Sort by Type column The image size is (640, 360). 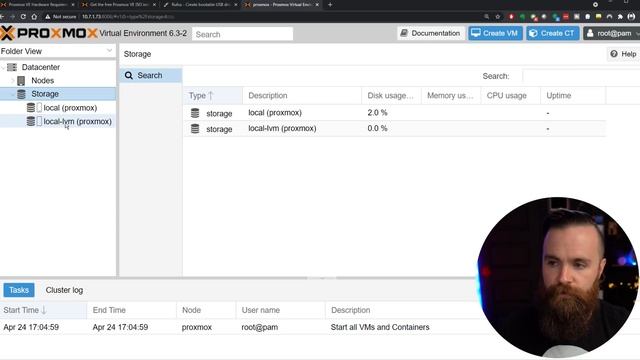213,96
